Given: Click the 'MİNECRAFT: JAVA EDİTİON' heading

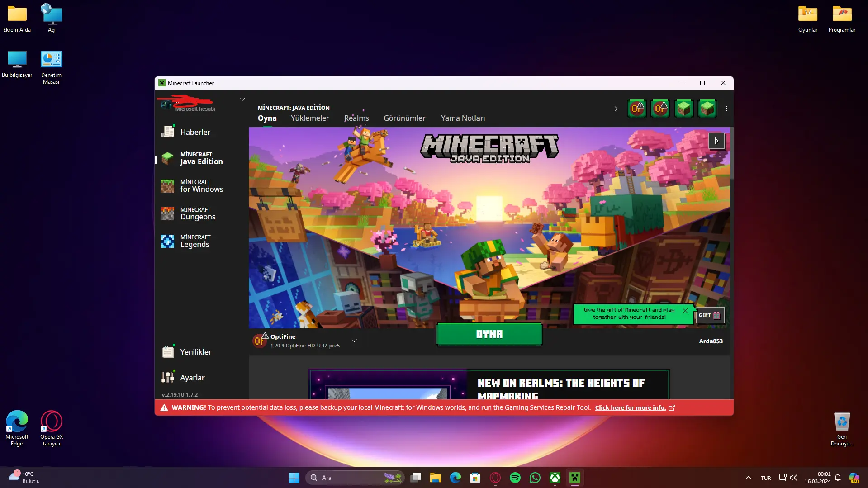Looking at the screenshot, I should [x=294, y=108].
